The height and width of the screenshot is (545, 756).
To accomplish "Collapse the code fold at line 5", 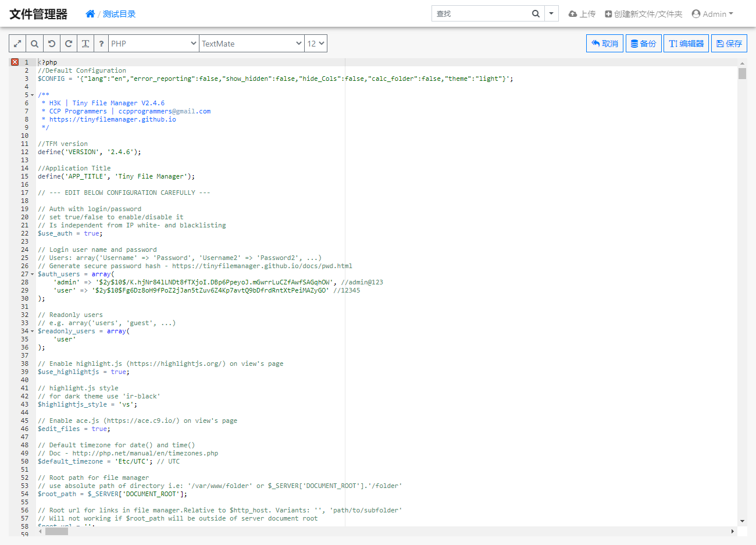I will click(32, 95).
